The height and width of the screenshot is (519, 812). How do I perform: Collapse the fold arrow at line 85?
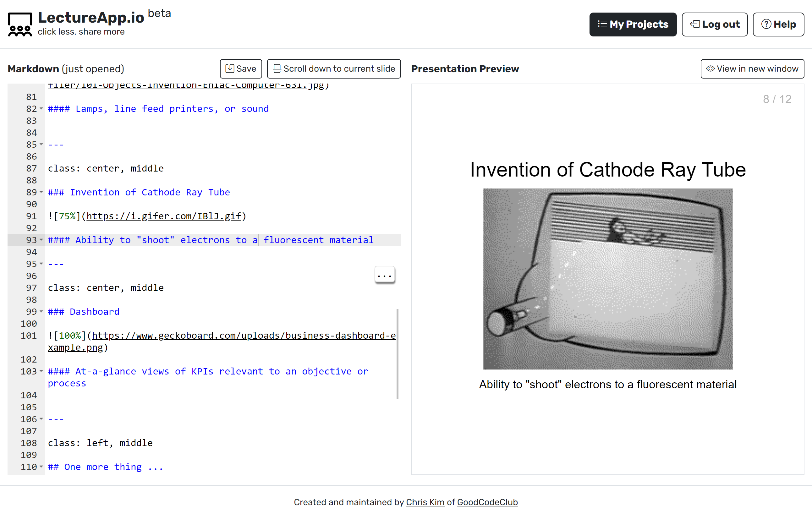[41, 144]
